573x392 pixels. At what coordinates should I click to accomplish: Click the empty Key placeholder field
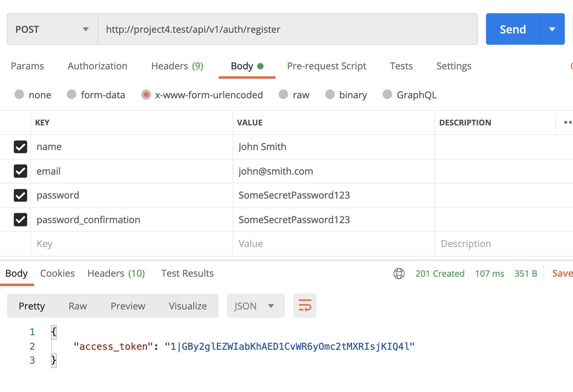pos(132,244)
